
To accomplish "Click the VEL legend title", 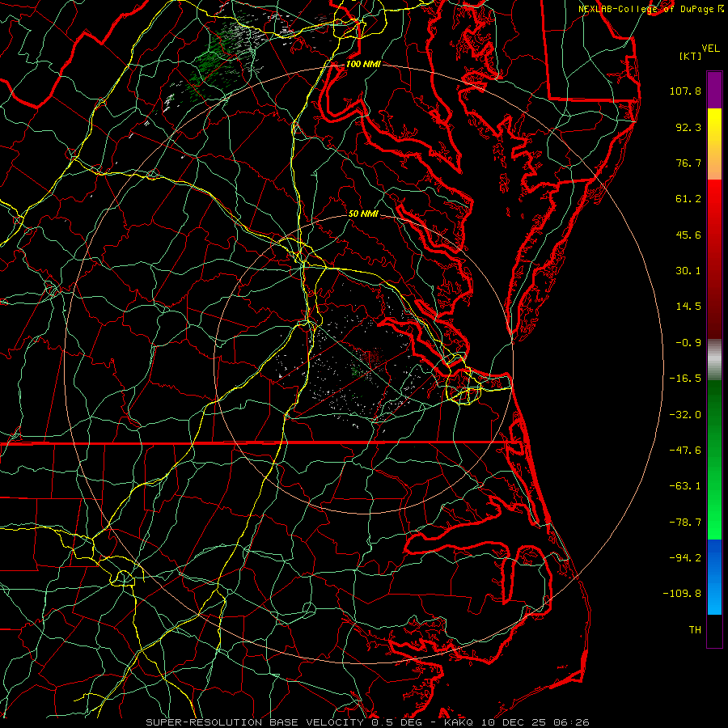I will pos(710,49).
